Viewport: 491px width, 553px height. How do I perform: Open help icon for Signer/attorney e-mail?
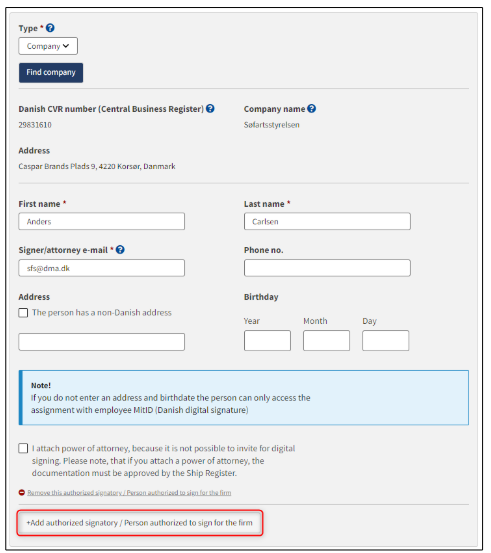point(120,250)
